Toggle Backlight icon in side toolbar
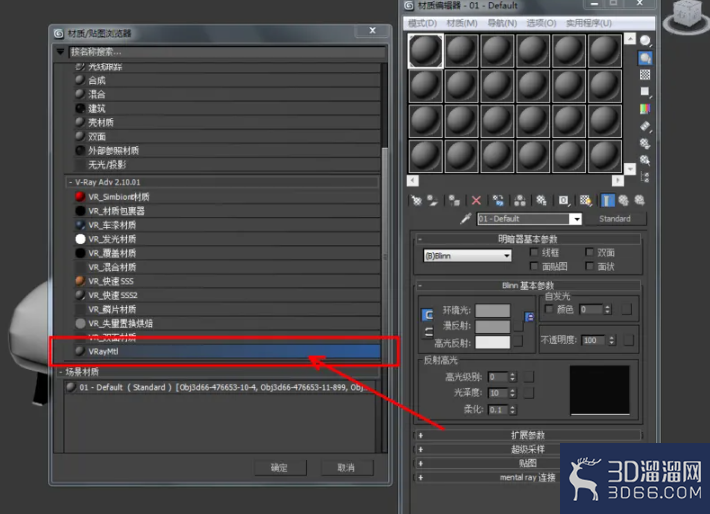The image size is (710, 514). (x=645, y=58)
